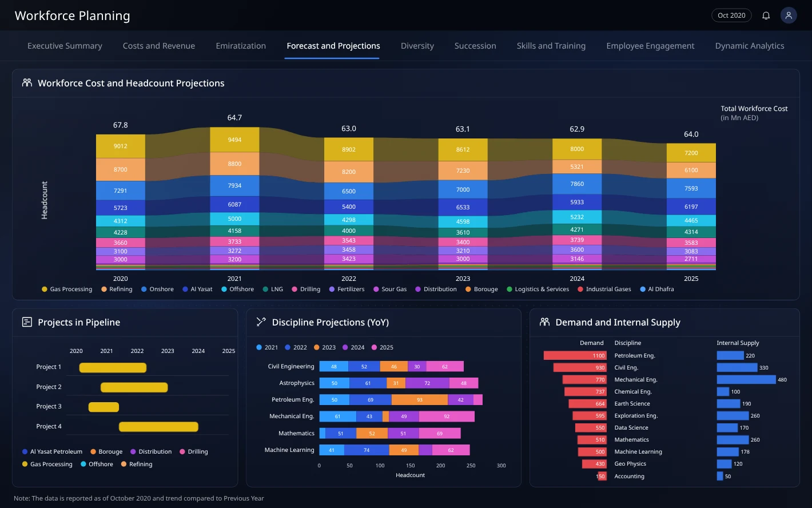Click the Machine Learning 74 bar segment
Image resolution: width=812 pixels, height=508 pixels.
[367, 450]
